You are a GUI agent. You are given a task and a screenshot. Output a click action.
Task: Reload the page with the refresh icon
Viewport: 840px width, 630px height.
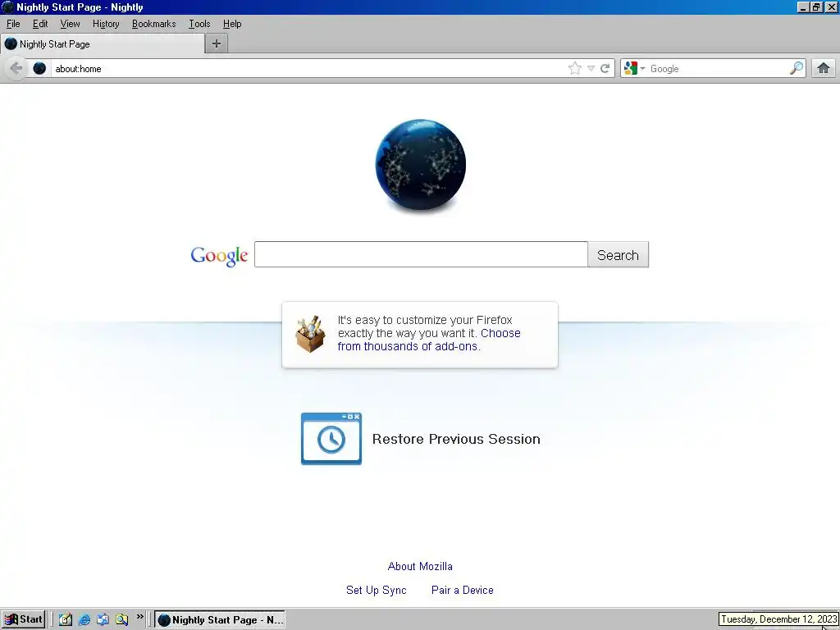tap(605, 69)
